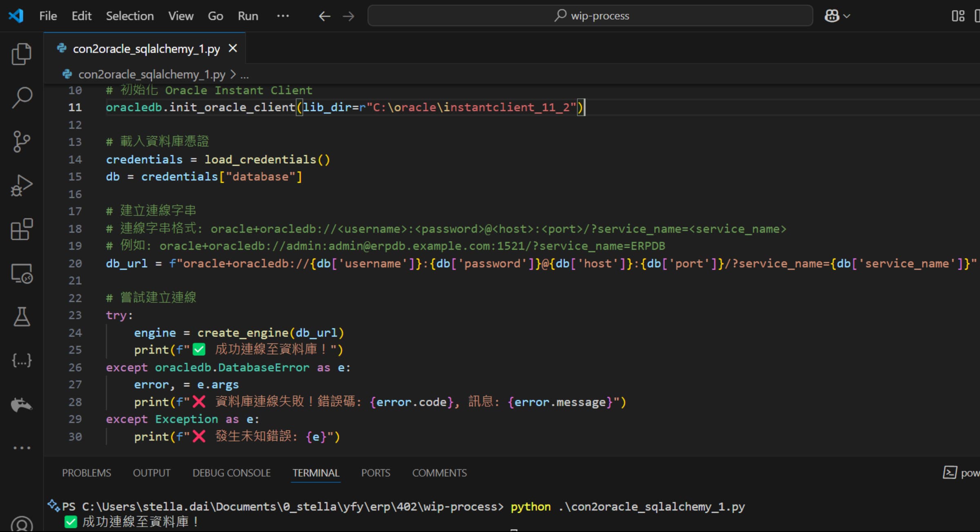Click the db_url variable on line 20
This screenshot has width=980, height=532.
127,264
